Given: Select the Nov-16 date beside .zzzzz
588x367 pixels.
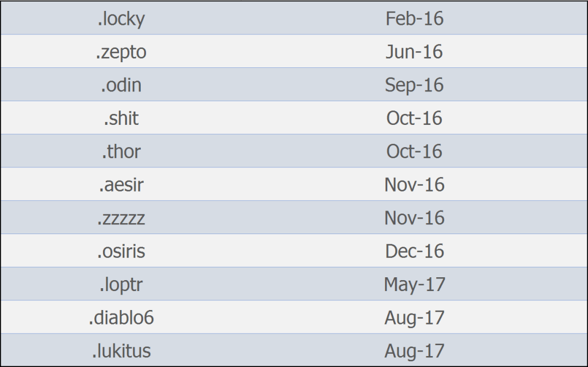Looking at the screenshot, I should tap(414, 218).
